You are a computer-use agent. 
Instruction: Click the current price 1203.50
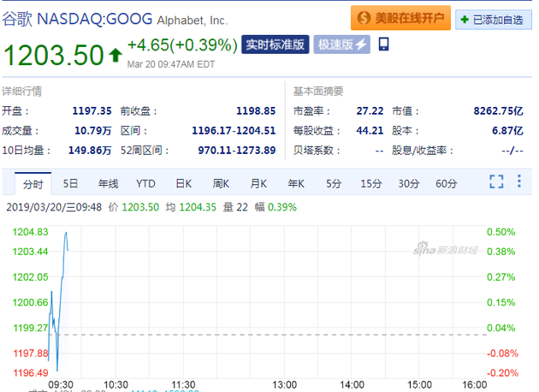click(x=54, y=55)
